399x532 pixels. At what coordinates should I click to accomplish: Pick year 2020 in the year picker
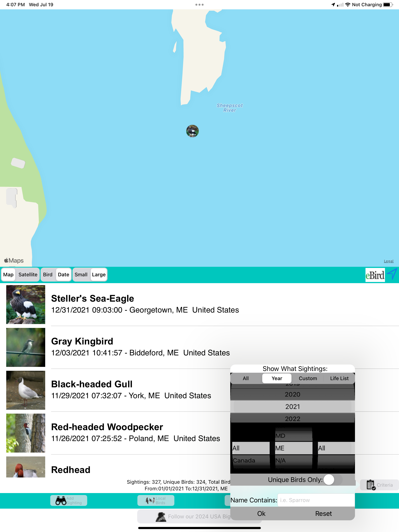click(x=292, y=395)
